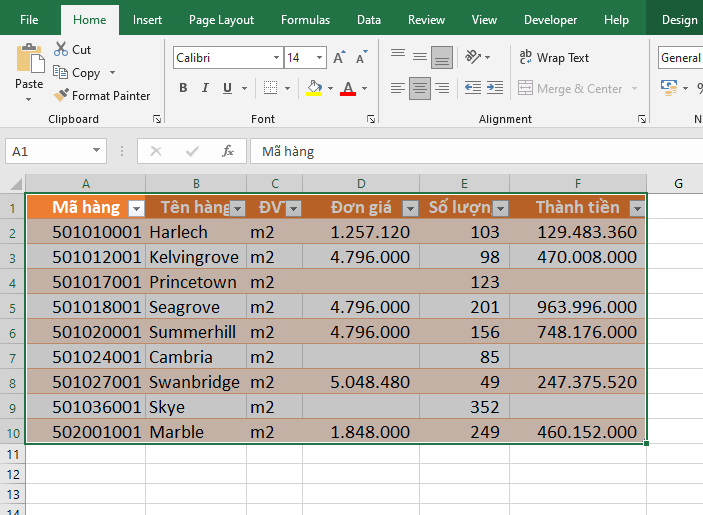Click the Name Box showing A1
The height and width of the screenshot is (515, 703).
pos(48,151)
